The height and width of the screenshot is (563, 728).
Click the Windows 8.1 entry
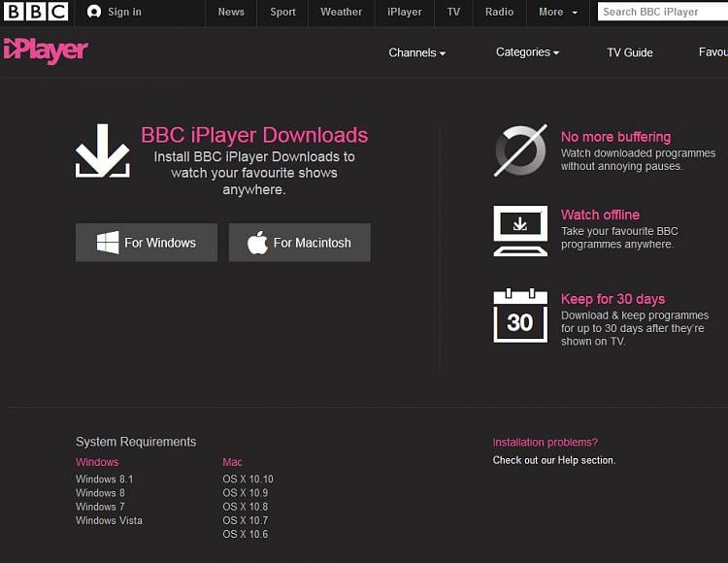tap(105, 479)
